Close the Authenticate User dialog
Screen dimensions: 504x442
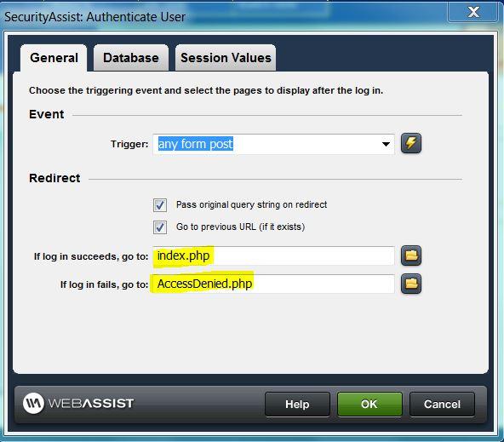pos(472,12)
